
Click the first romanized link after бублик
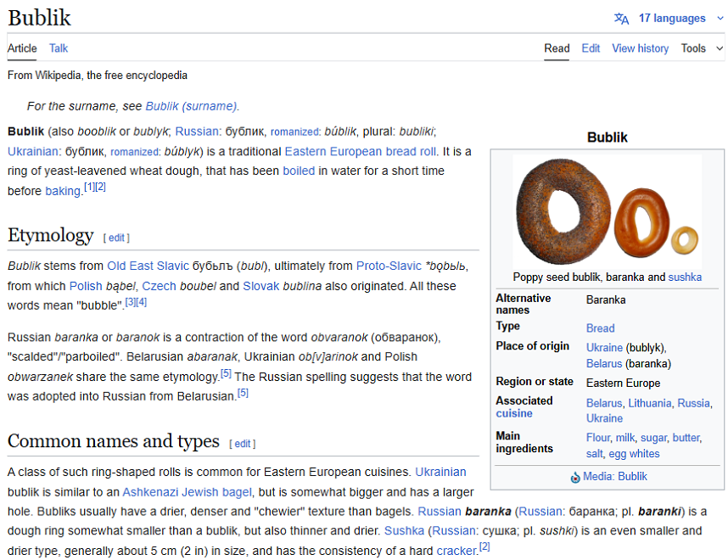coord(294,132)
